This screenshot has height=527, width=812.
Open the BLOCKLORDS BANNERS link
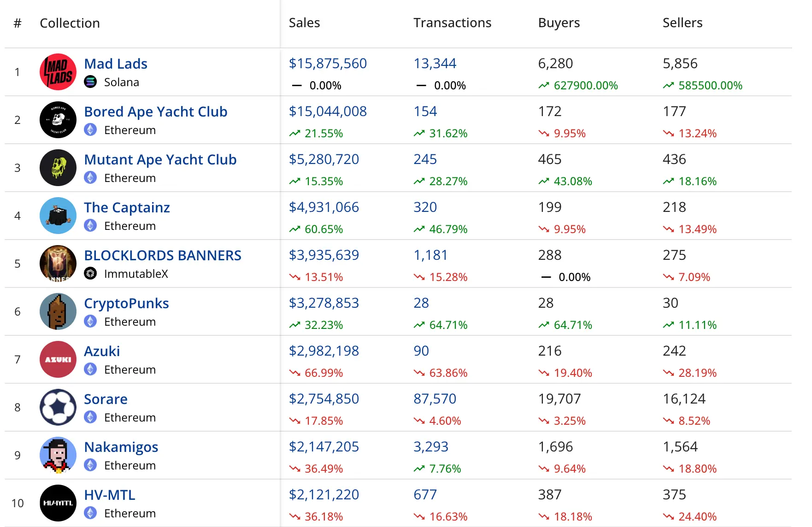(163, 255)
